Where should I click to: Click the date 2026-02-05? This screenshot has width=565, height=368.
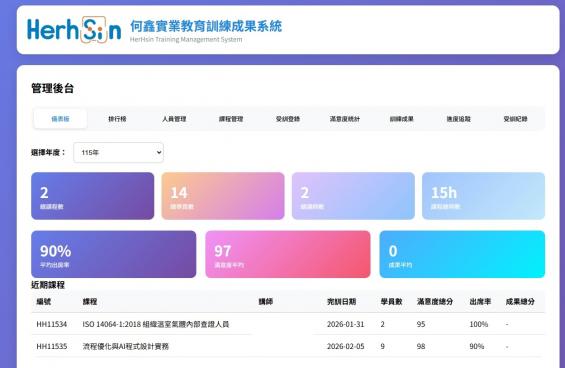tap(346, 346)
